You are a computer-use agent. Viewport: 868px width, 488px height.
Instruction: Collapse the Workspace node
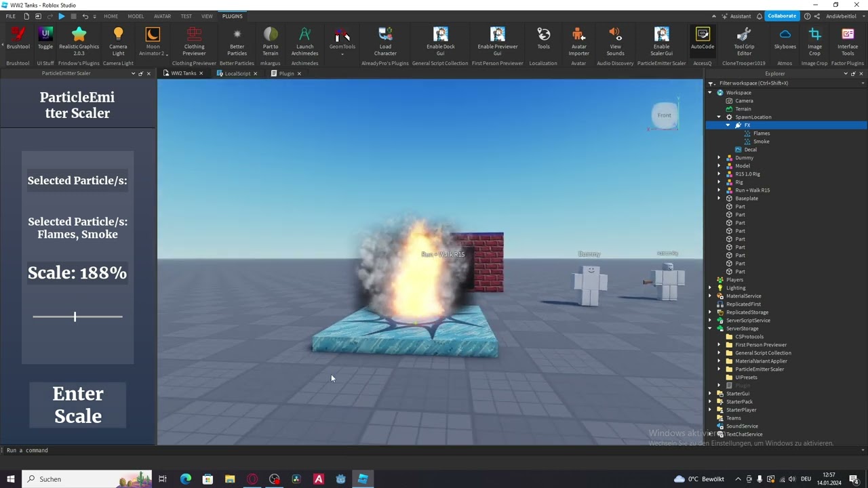[x=710, y=93]
